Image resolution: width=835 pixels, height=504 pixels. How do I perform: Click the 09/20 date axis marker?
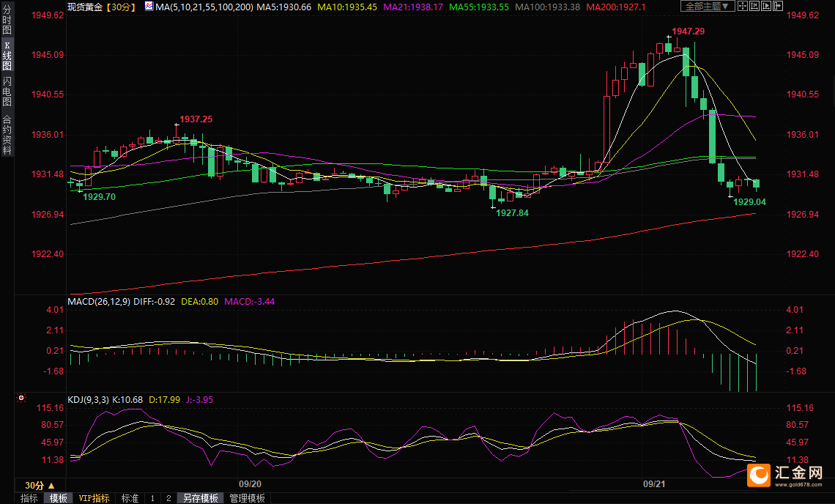250,483
